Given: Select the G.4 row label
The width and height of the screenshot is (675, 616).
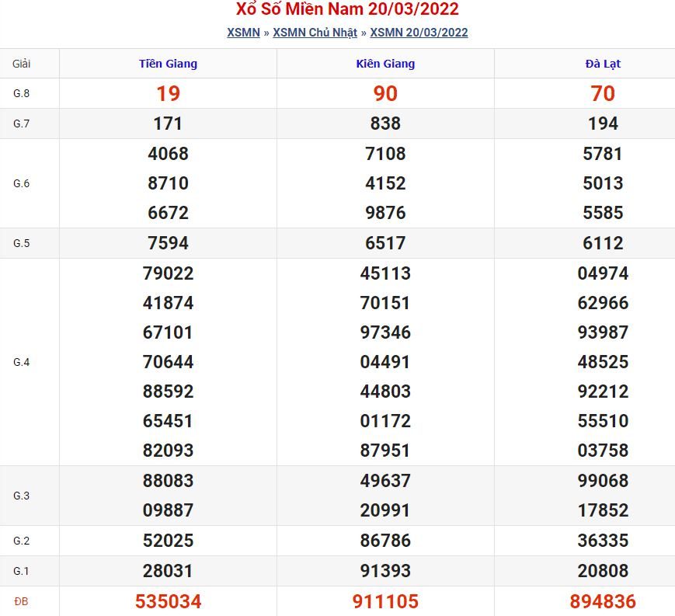Looking at the screenshot, I should click(22, 362).
